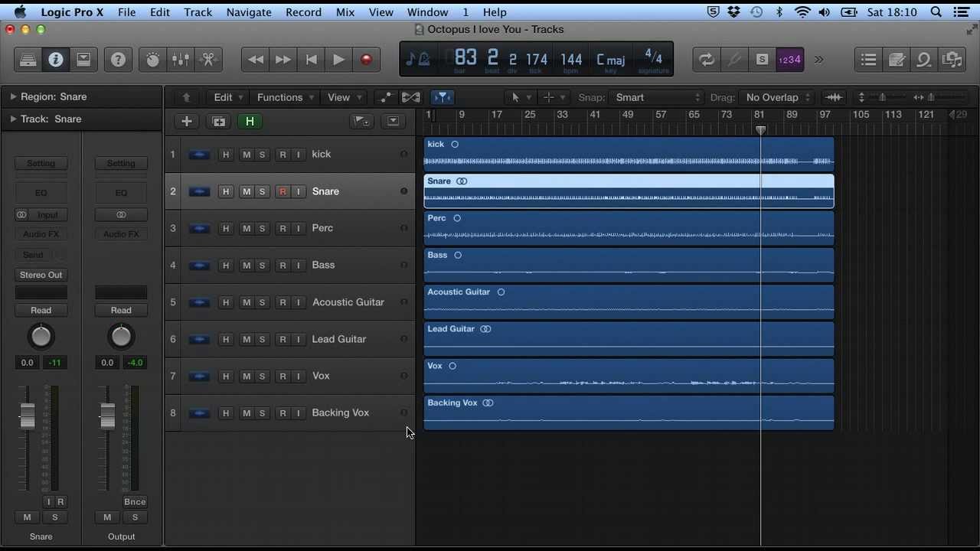Start playback with the Play button

click(338, 60)
